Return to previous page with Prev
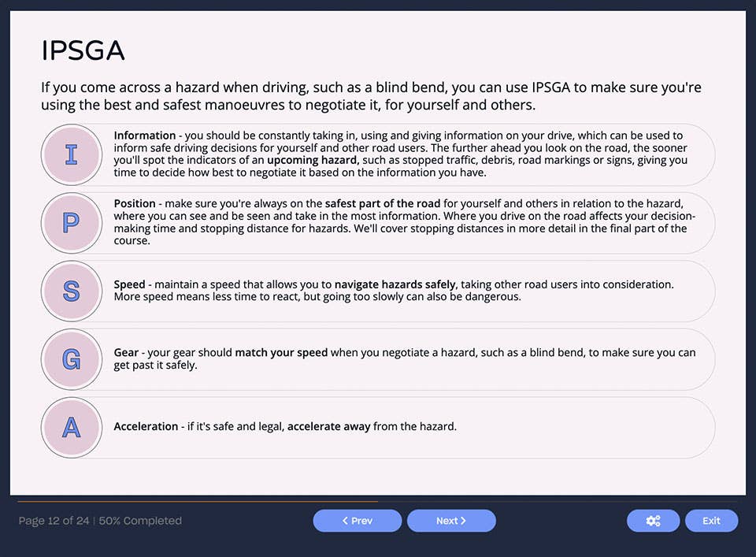The image size is (756, 557). pyautogui.click(x=357, y=521)
